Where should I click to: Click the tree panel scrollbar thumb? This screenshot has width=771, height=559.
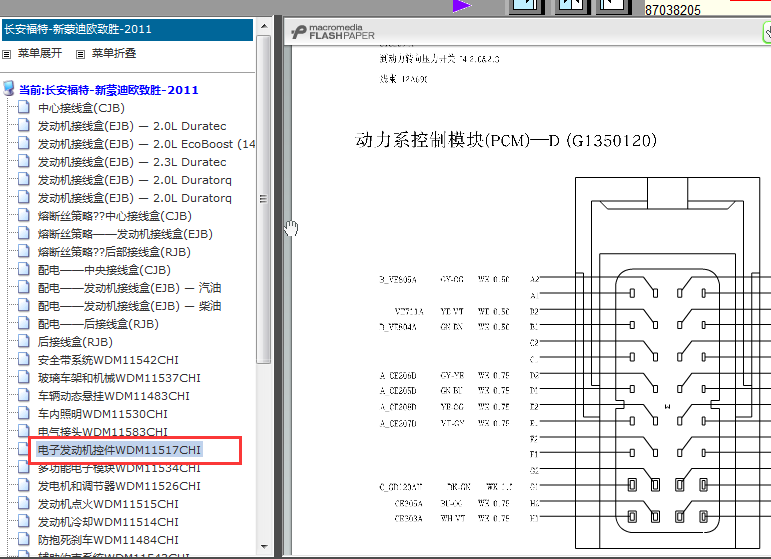click(264, 199)
